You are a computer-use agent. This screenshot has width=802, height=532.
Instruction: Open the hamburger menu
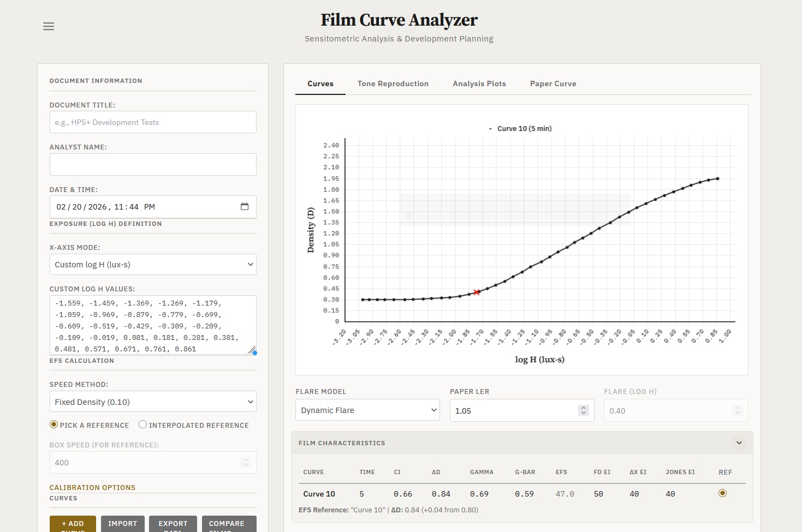click(49, 26)
